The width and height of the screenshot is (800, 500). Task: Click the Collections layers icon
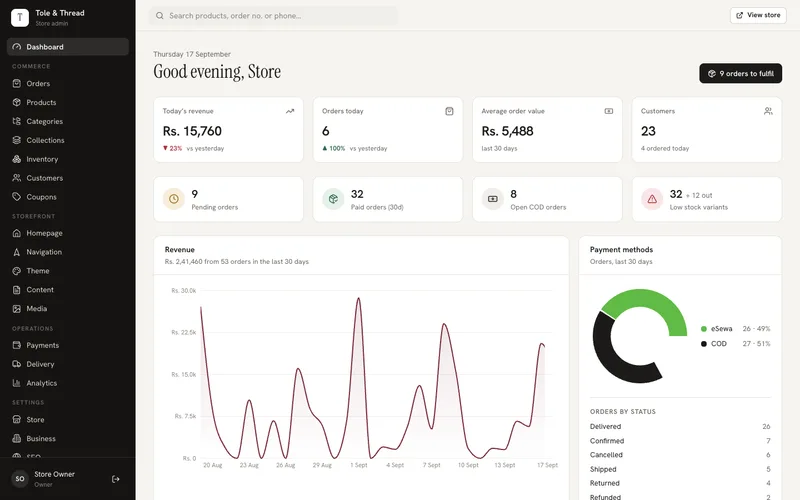tap(17, 140)
